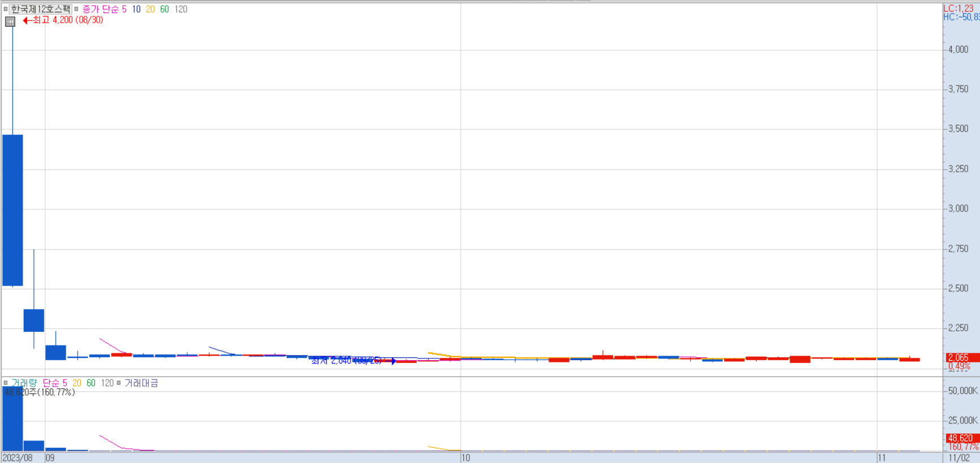Select the 한국제12호스팩 stock name label
980x463 pixels.
[41, 9]
